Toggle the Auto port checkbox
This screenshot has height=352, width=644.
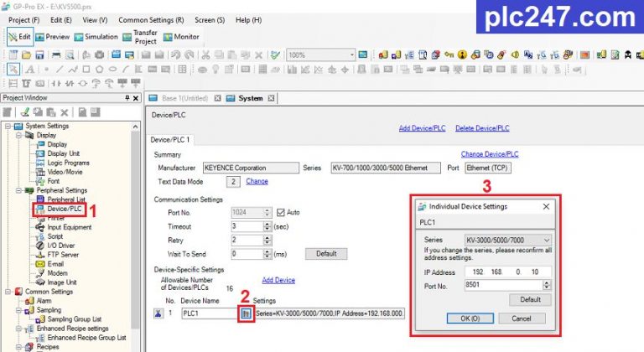281,212
